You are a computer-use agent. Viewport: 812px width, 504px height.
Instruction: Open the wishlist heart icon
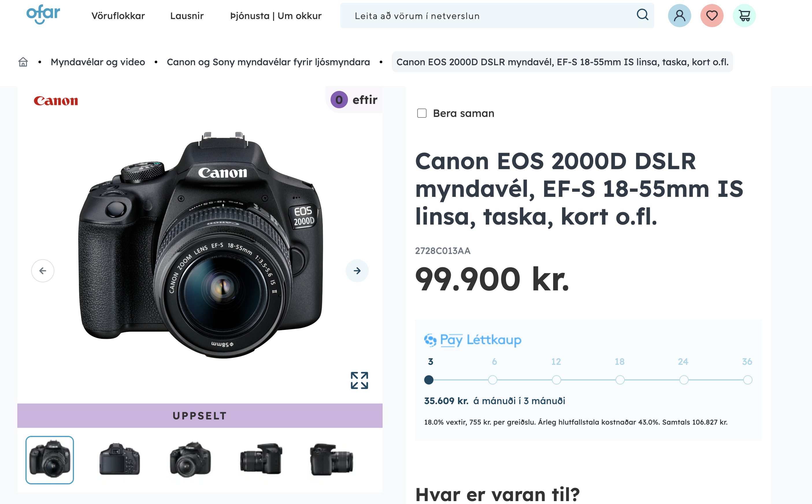pos(712,16)
